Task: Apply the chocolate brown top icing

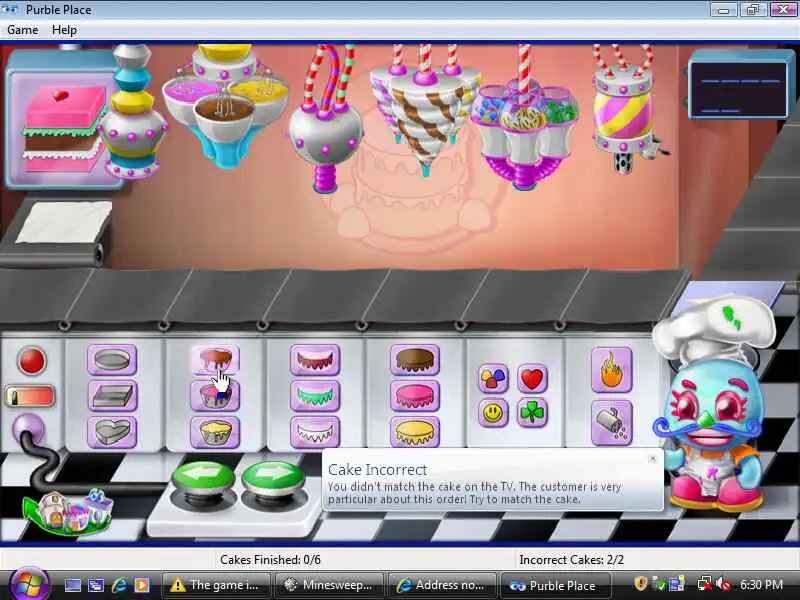Action: pos(415,360)
